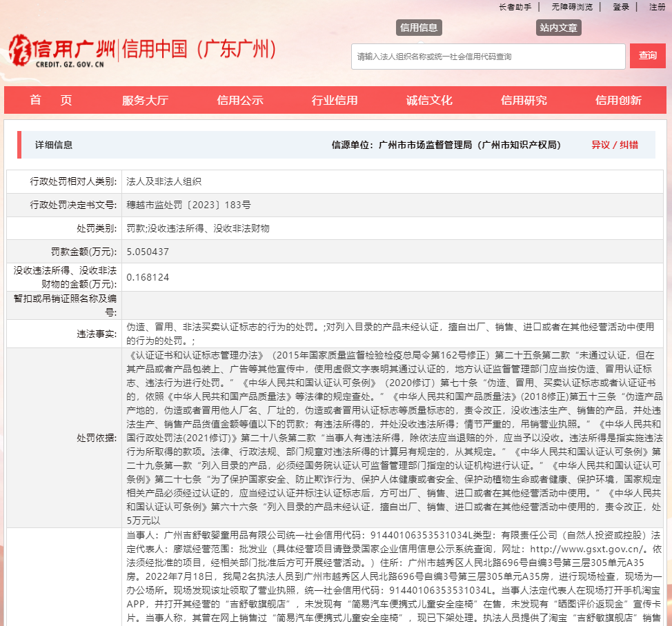The width and height of the screenshot is (672, 626).
Task: Switch to the 信用信息 tab
Action: [419, 28]
